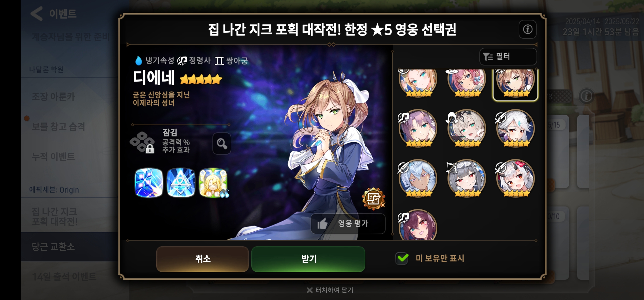Choose the dark-skinned blue-haired hero portrait
Image resolution: width=644 pixels, height=300 pixels.
(418, 178)
